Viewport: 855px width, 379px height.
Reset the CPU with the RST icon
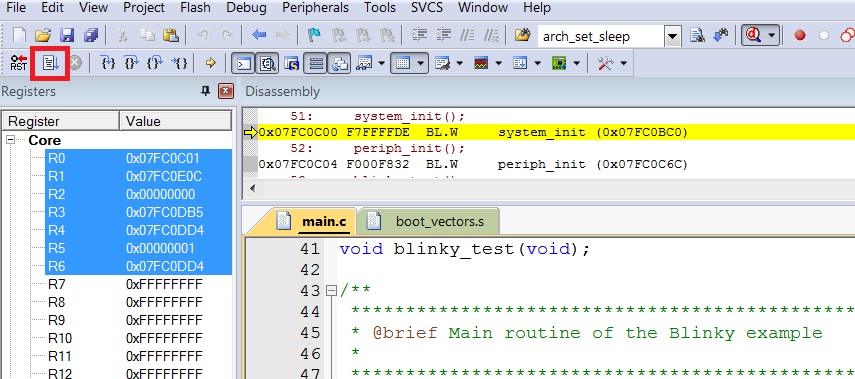click(19, 64)
